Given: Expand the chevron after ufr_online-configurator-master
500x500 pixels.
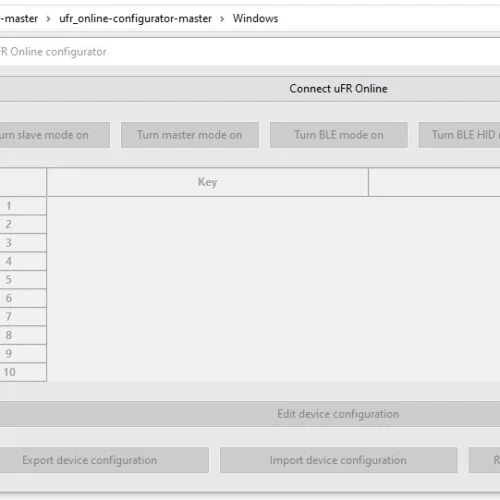Looking at the screenshot, I should (222, 19).
